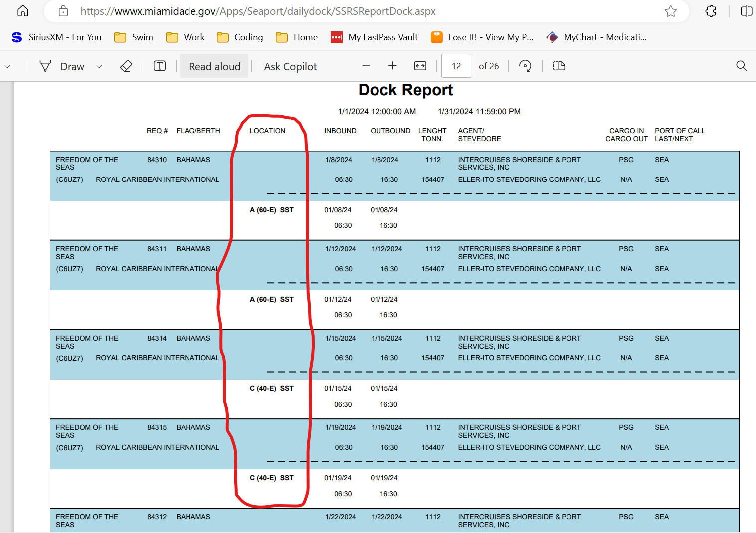Switch to two-page view
Viewport: 756px width, 533px height.
(559, 66)
